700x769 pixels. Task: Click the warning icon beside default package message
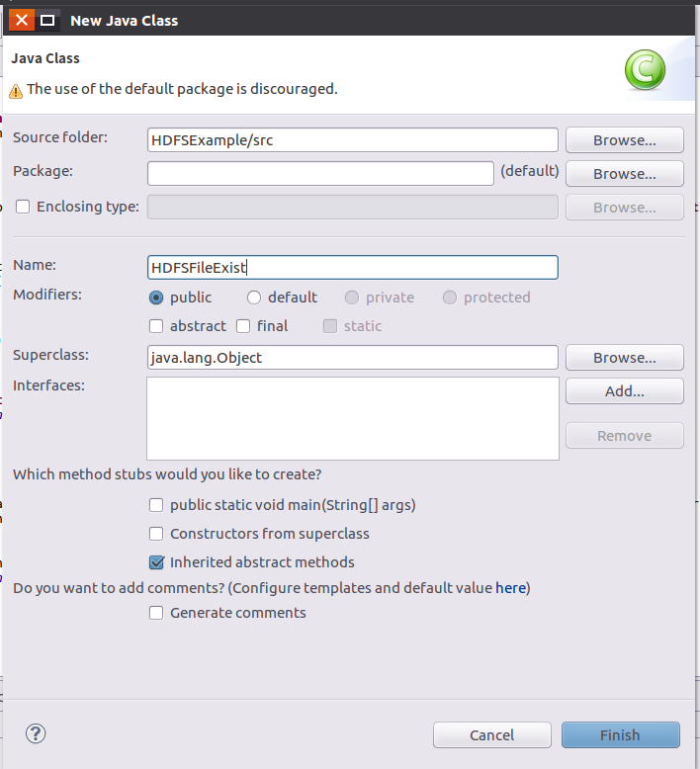tap(16, 90)
